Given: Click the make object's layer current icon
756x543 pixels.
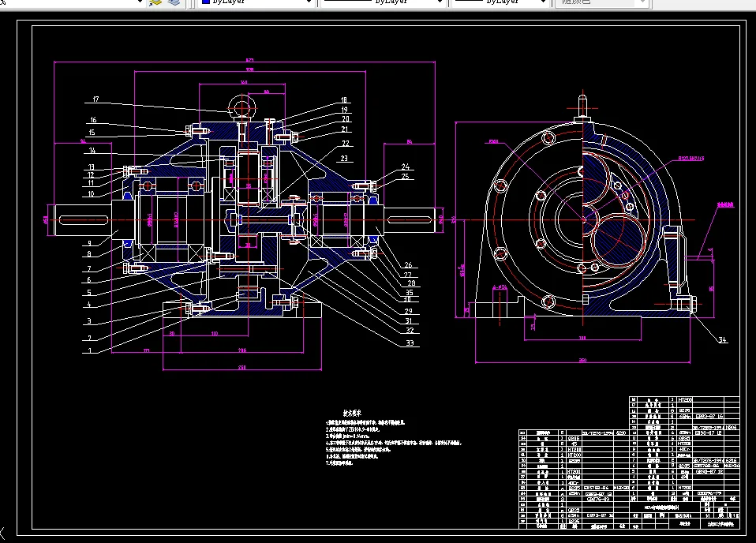Looking at the screenshot, I should coord(155,2).
